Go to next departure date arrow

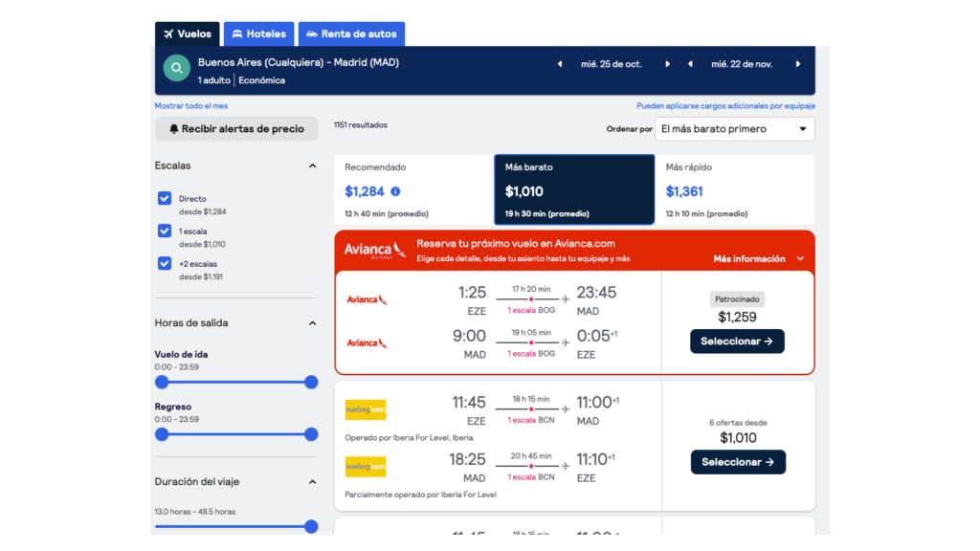tap(667, 64)
